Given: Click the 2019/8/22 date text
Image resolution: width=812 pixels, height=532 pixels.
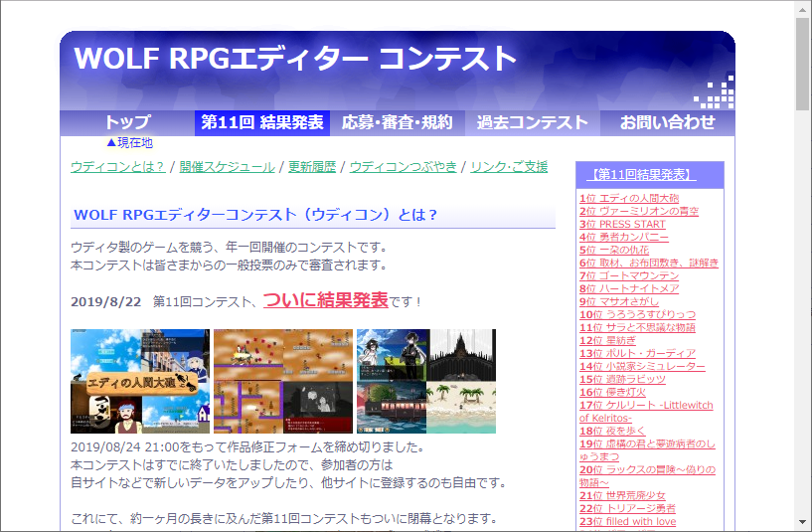Looking at the screenshot, I should point(105,302).
